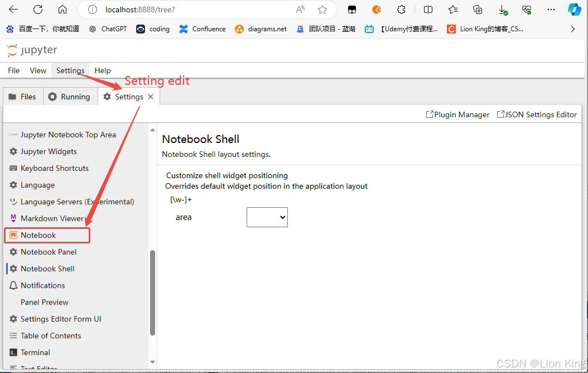
Task: Select Table of Contents settings
Action: coord(76,336)
